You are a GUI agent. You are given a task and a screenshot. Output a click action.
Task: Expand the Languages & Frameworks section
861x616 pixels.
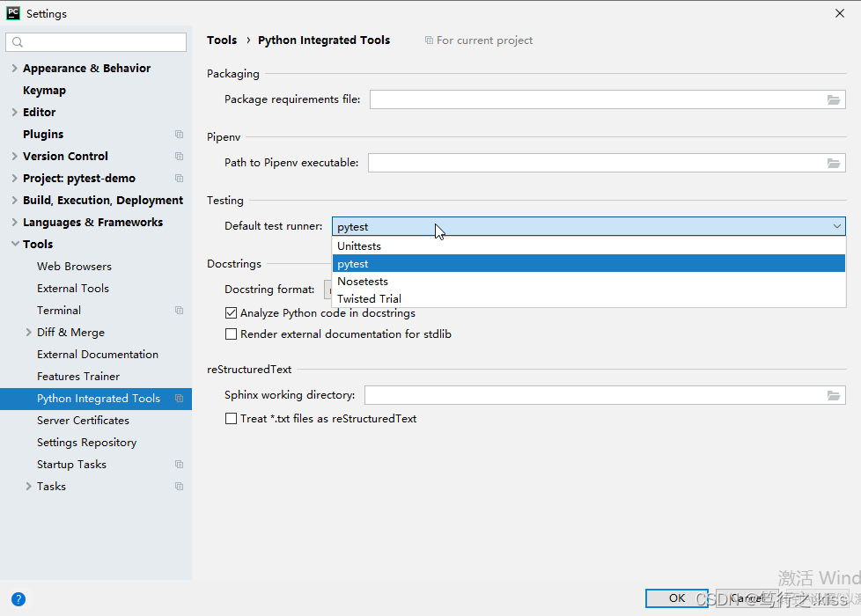coord(15,222)
